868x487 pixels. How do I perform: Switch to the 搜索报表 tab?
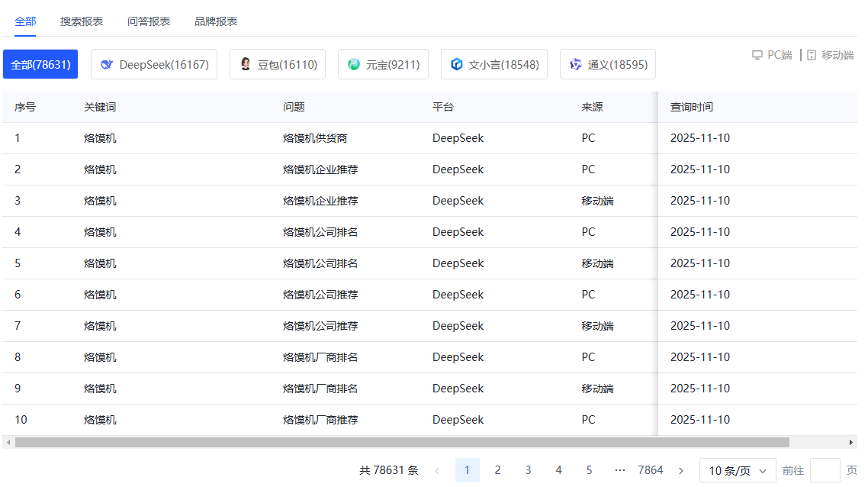[x=81, y=21]
